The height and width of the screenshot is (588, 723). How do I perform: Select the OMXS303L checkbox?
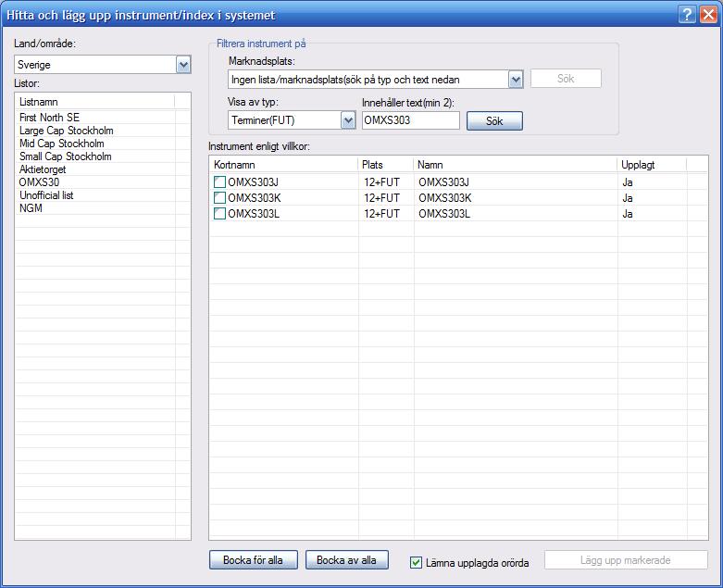(219, 214)
